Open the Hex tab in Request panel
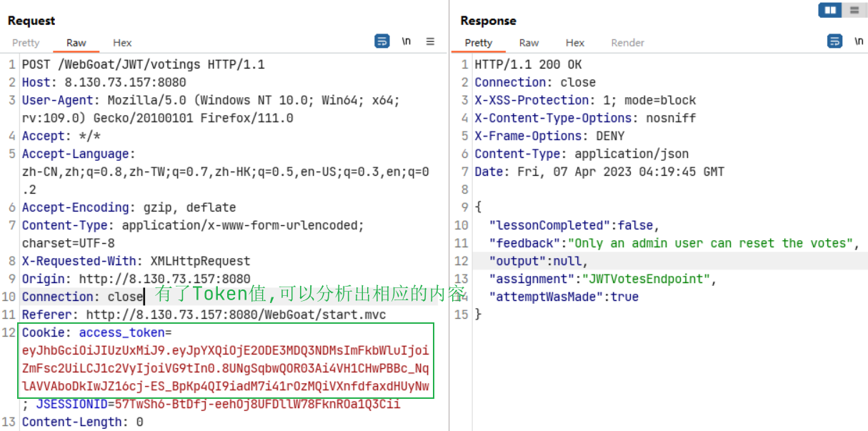 [x=122, y=43]
